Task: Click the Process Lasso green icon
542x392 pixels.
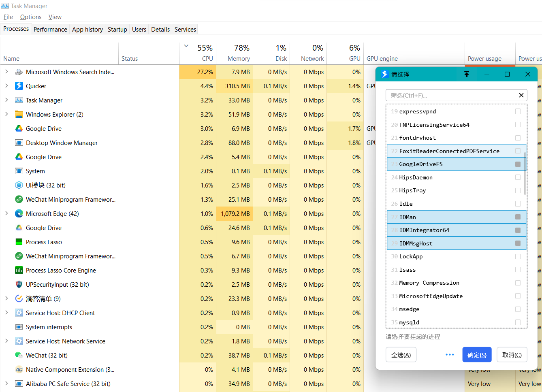Action: (19, 242)
